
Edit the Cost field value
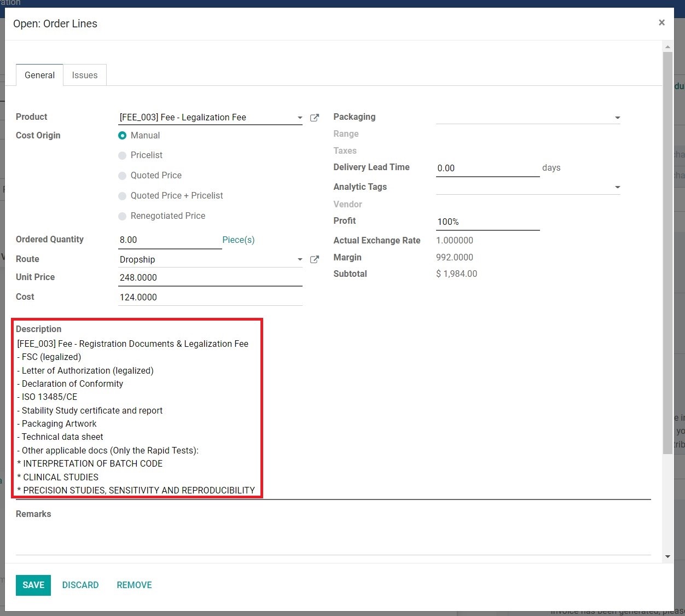(211, 297)
